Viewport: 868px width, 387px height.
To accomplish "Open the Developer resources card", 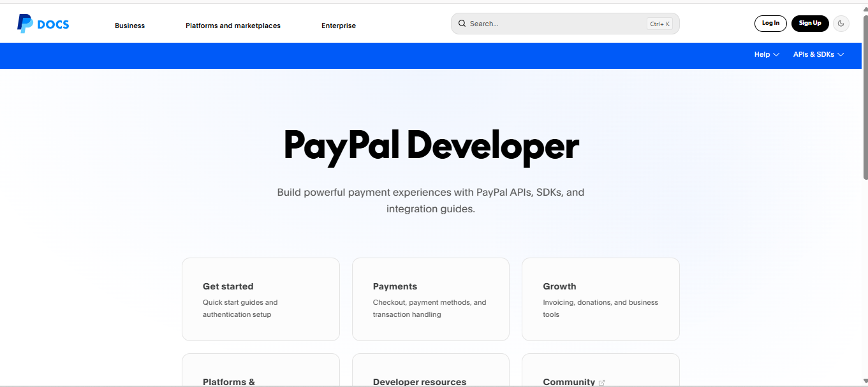I will pos(430,370).
